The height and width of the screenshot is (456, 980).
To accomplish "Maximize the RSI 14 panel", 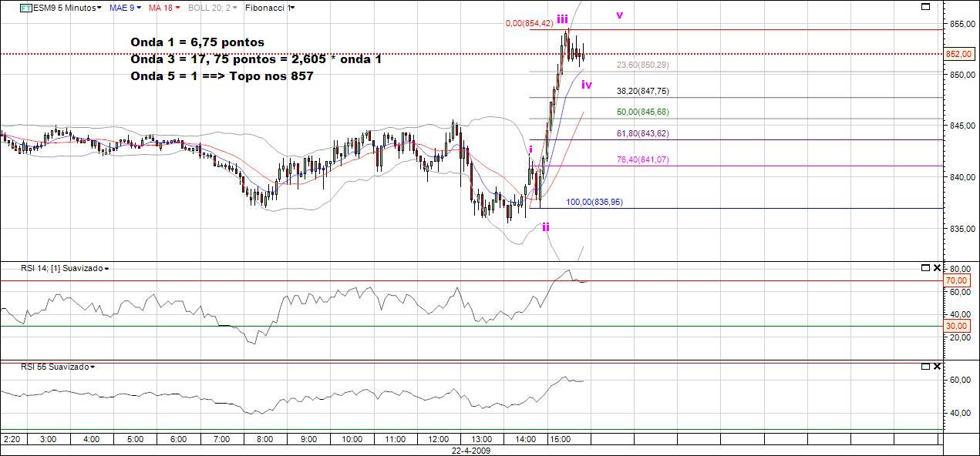I will (x=926, y=268).
